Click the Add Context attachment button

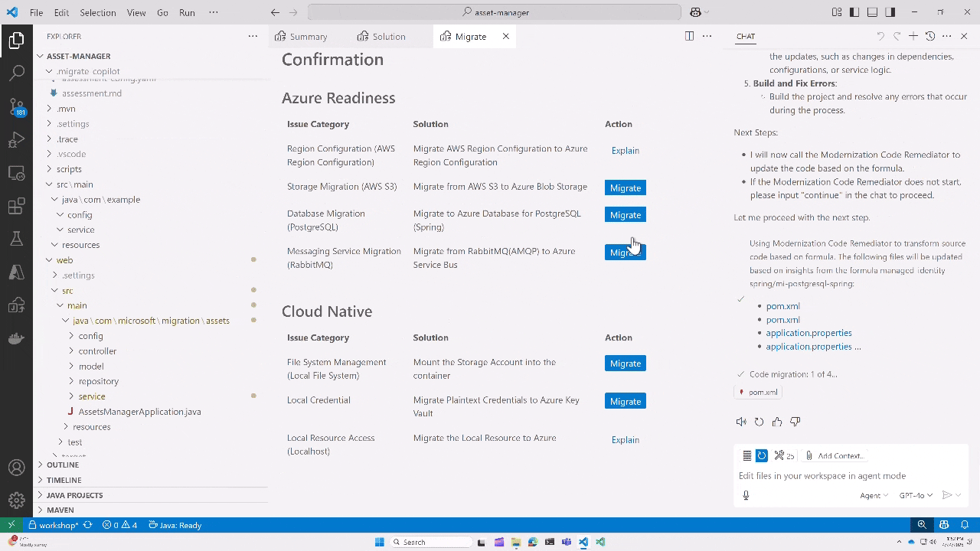point(835,455)
